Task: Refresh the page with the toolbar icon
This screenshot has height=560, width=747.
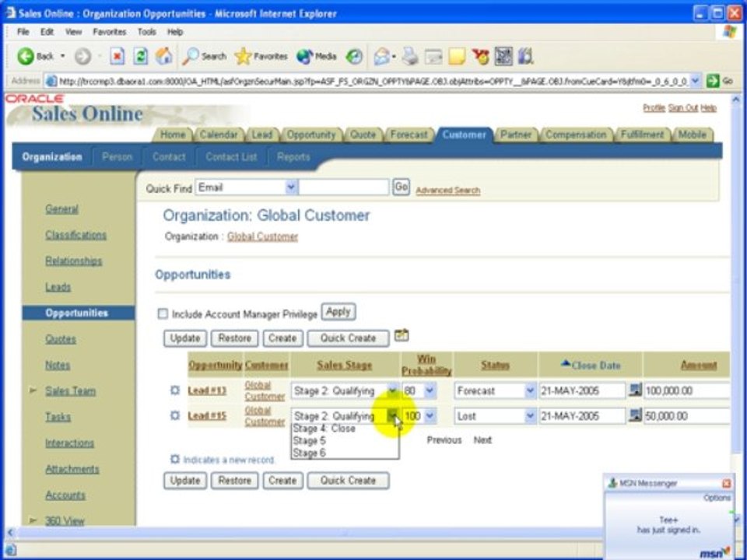Action: (140, 56)
